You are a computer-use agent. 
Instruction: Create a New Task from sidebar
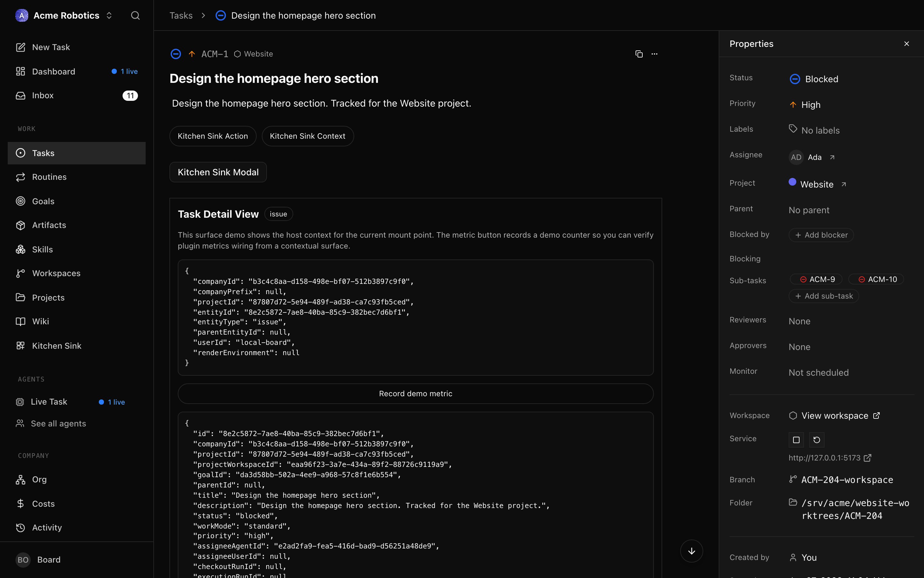click(76, 47)
